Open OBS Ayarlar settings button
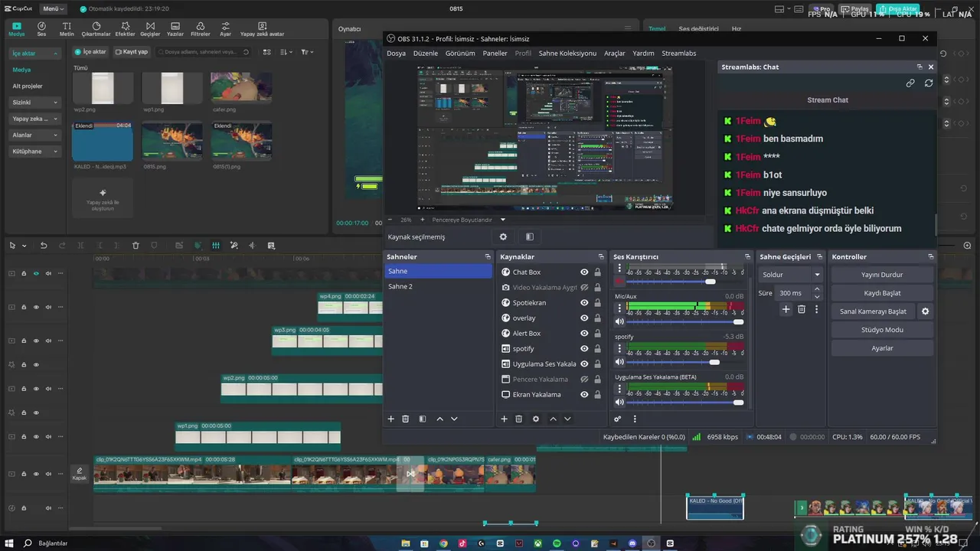Image resolution: width=980 pixels, height=551 pixels. tap(882, 348)
